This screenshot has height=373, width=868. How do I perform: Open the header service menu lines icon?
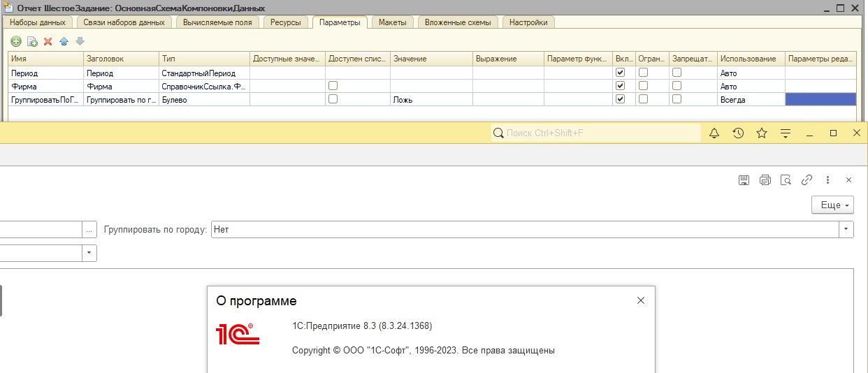(x=785, y=133)
